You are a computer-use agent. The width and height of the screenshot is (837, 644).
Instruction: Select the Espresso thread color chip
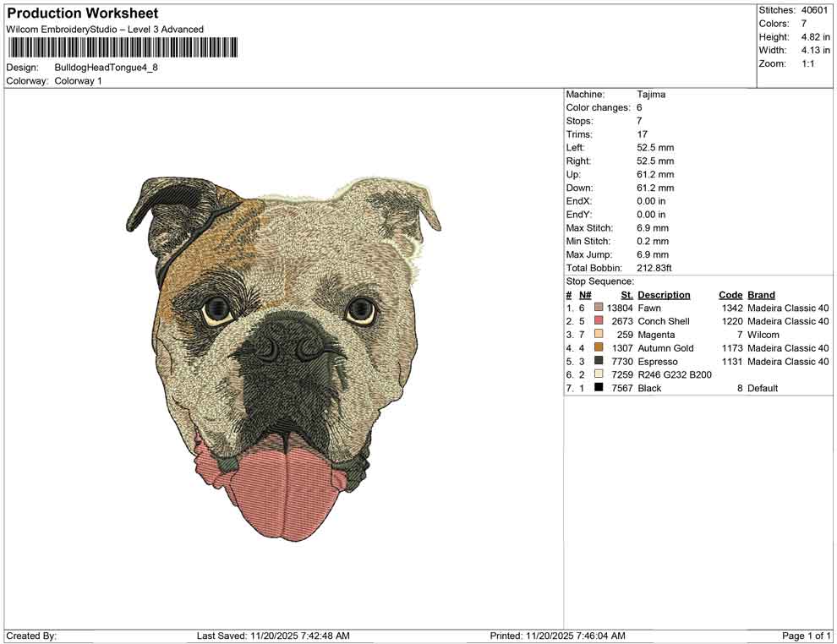pyautogui.click(x=599, y=361)
